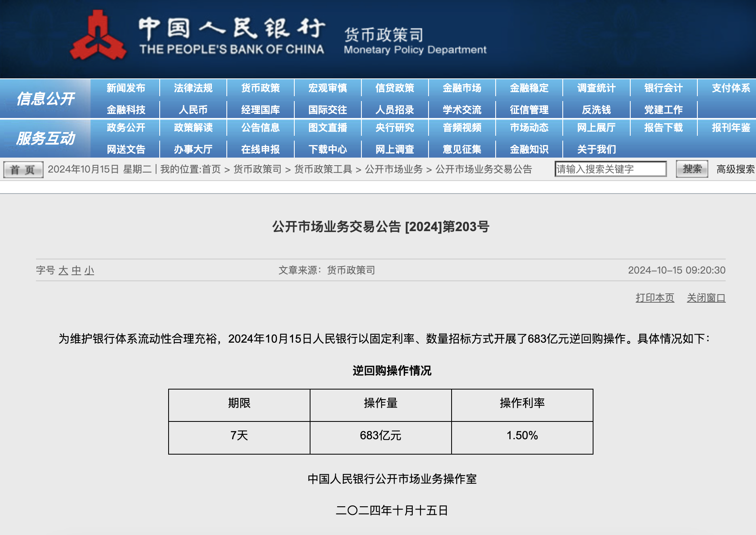Open the 网上调查 section
This screenshot has width=756, height=535.
click(x=395, y=149)
